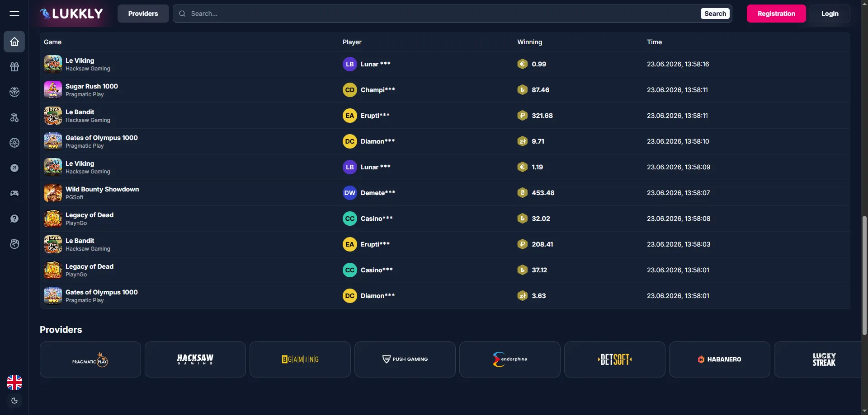Click the Casino CC avatar at 13:58:08
Viewport: 868px width, 415px height.
click(x=350, y=219)
